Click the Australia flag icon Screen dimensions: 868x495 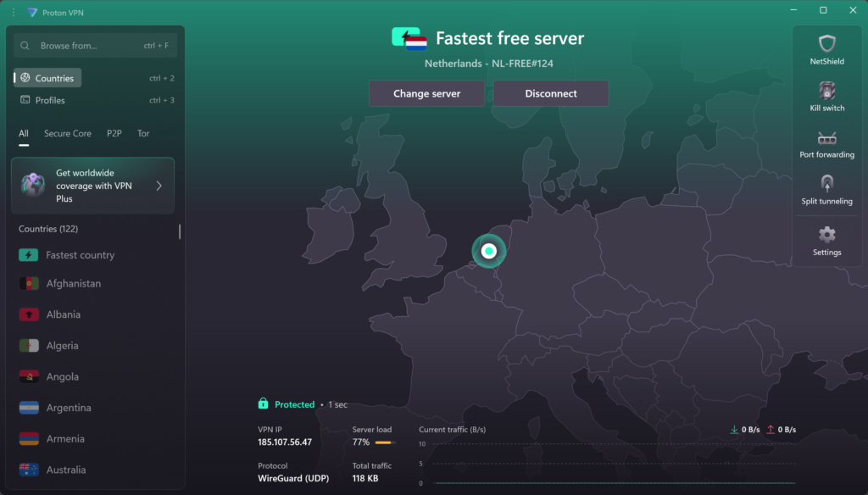[29, 470]
